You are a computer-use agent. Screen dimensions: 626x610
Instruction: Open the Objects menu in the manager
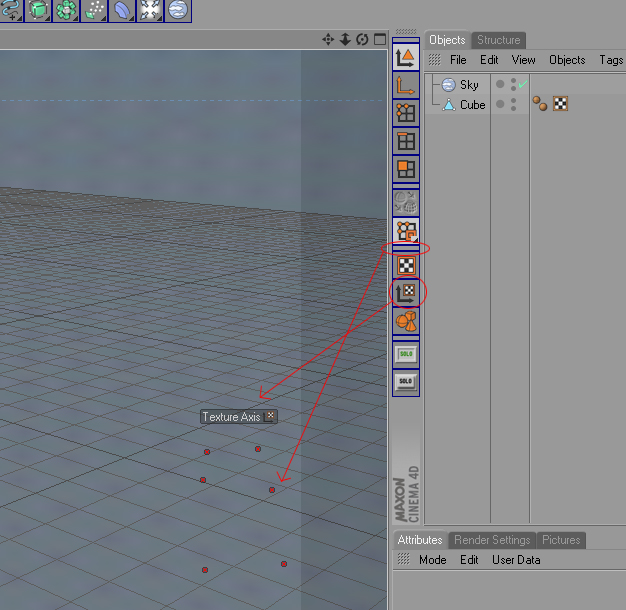click(567, 60)
